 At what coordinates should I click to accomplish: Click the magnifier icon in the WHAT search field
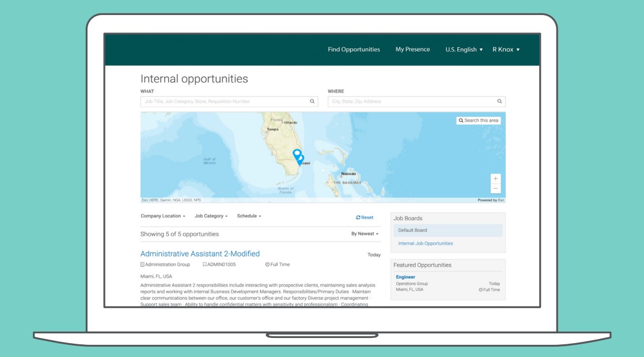pos(312,102)
